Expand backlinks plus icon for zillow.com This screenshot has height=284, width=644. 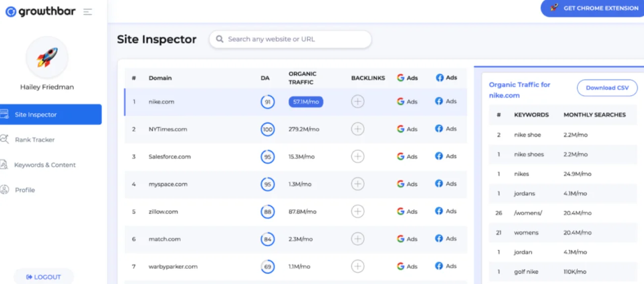tap(358, 211)
